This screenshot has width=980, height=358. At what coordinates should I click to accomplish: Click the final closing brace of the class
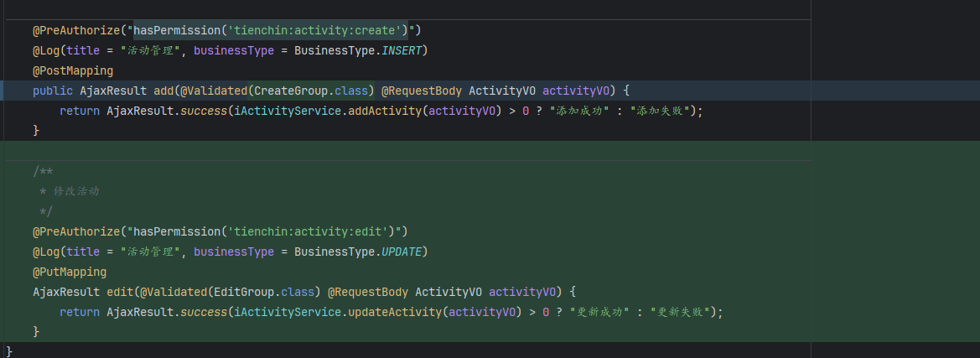tap(9, 350)
